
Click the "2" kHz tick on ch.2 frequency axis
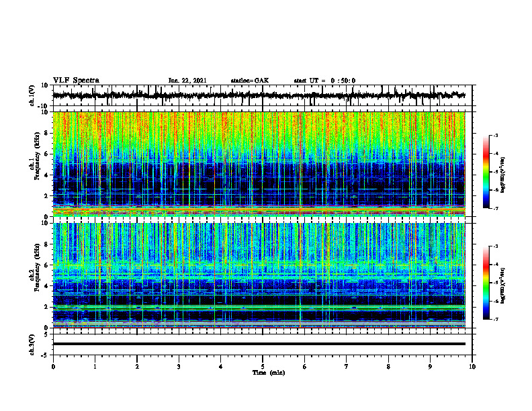[46, 307]
